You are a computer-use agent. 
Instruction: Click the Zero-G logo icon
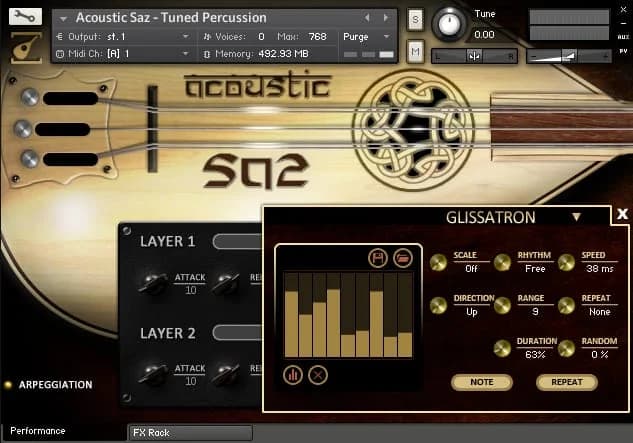(x=26, y=48)
